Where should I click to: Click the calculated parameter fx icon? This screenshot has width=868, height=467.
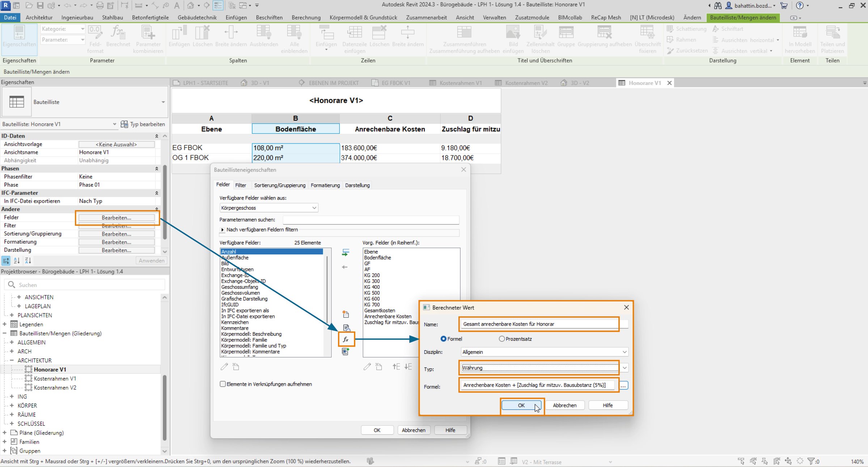click(346, 339)
